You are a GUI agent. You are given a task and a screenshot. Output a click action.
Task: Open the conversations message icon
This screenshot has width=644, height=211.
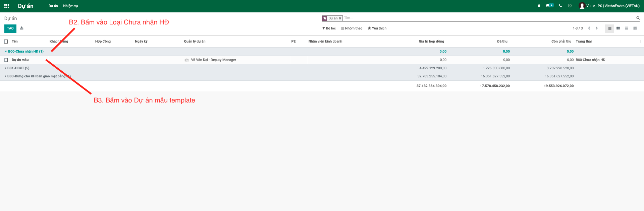548,6
